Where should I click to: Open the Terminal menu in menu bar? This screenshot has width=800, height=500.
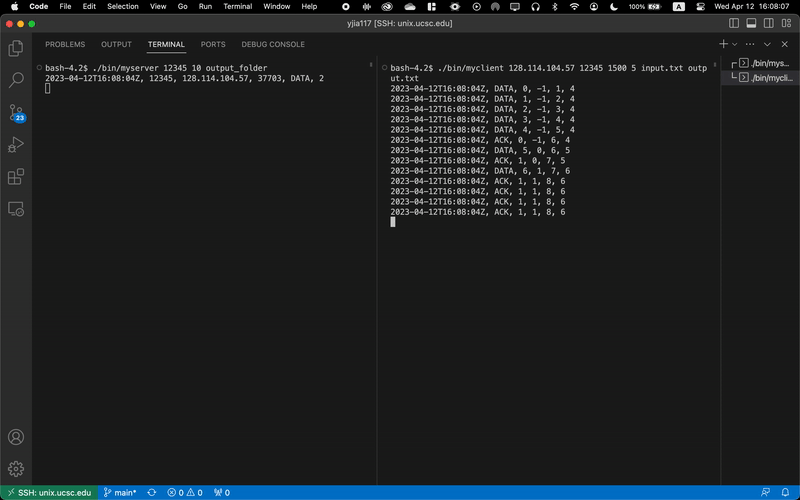click(x=238, y=7)
